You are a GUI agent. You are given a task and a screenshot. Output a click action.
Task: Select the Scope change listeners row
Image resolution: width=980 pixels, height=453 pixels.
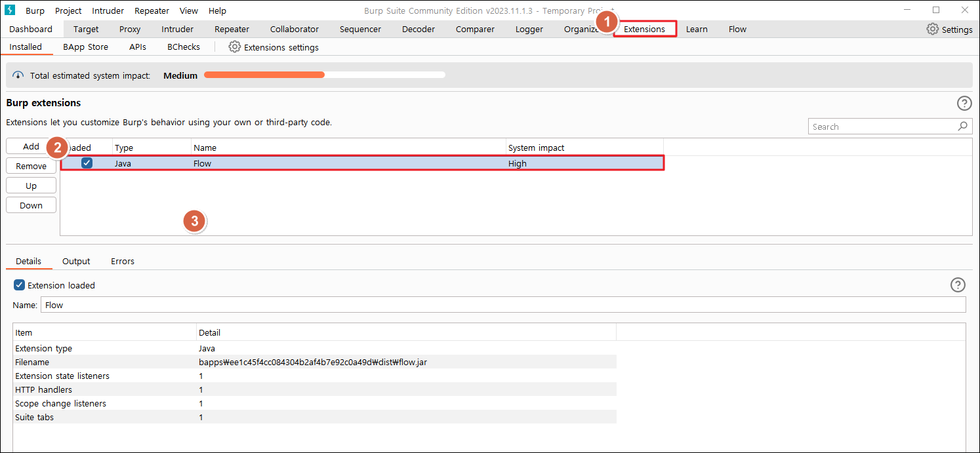pyautogui.click(x=315, y=403)
